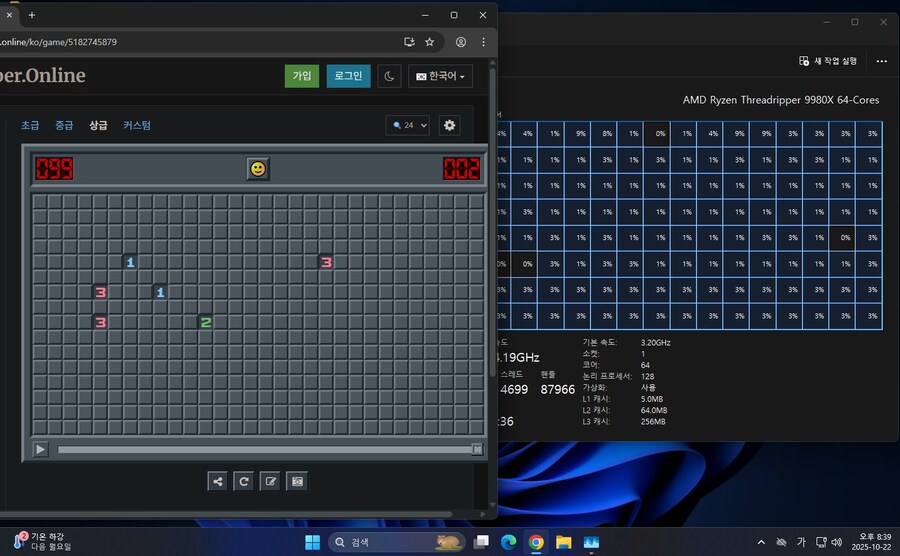Click 새 작업 실행 in Task Manager
Viewport: 900px width, 556px height.
click(x=828, y=61)
